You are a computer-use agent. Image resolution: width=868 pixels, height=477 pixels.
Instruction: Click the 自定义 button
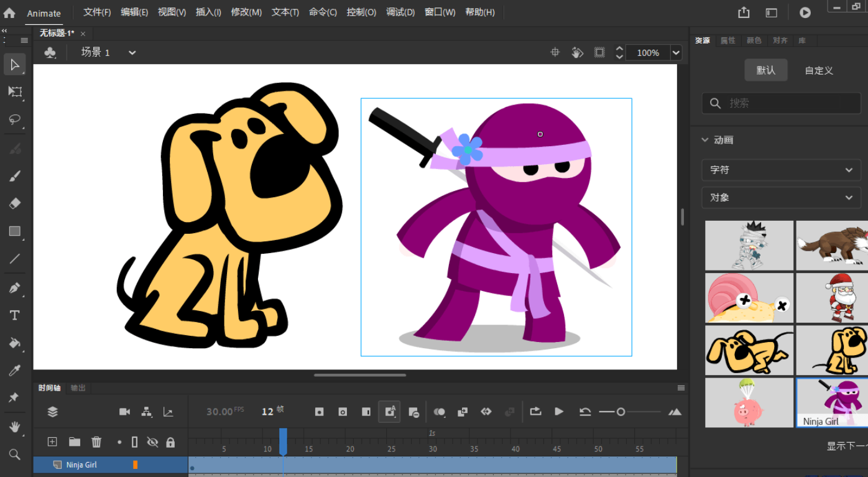pyautogui.click(x=818, y=70)
